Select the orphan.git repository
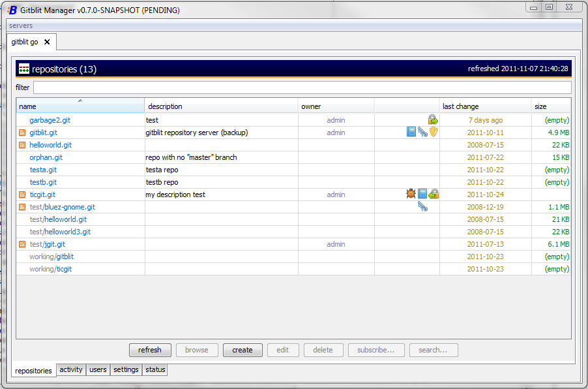Viewport: 588px width, 389px height. [x=46, y=157]
